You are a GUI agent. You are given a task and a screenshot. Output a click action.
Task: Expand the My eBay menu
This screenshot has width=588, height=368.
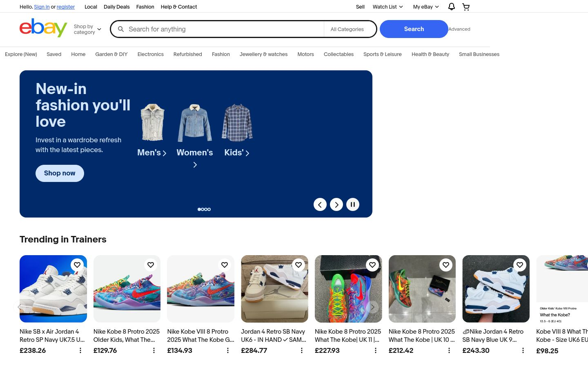tap(426, 7)
